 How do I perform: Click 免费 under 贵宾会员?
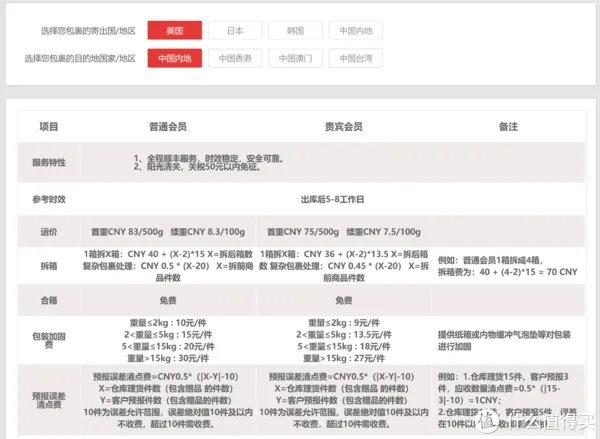click(344, 300)
